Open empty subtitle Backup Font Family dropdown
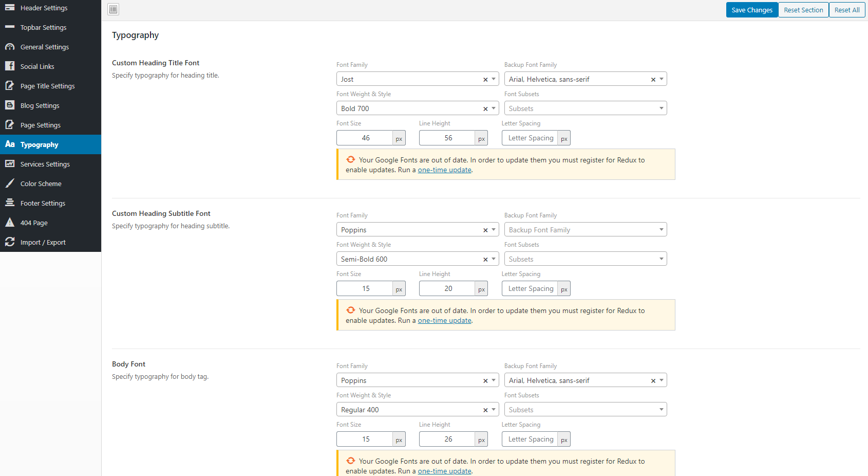The width and height of the screenshot is (868, 476). [x=586, y=229]
